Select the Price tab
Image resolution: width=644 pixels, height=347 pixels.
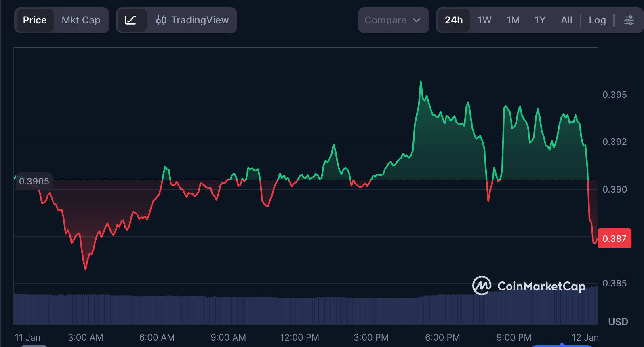[x=35, y=20]
